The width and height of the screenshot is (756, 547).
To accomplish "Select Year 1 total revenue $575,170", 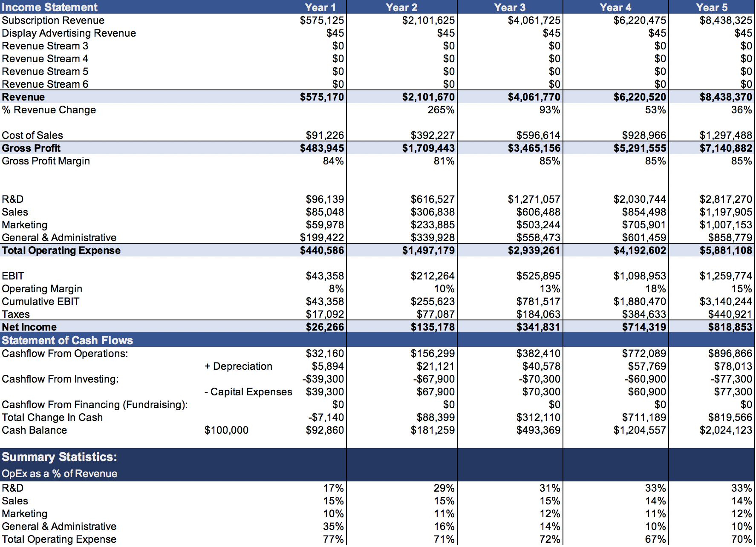I will coord(322,97).
